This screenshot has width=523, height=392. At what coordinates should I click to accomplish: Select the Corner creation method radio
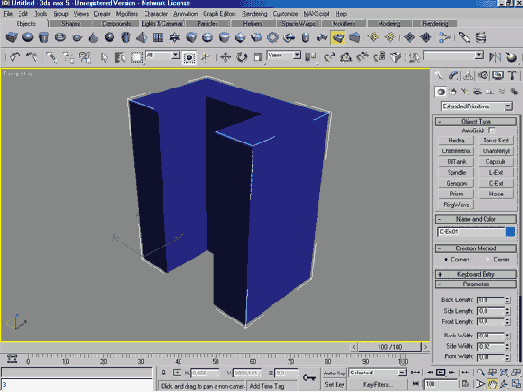coord(446,260)
